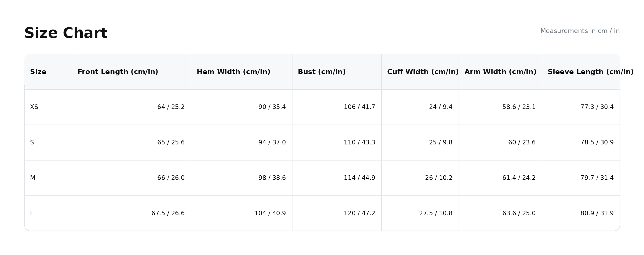This screenshot has width=644, height=255.
Task: Click the M arm width 61.4 / 24.2
Action: (x=519, y=178)
